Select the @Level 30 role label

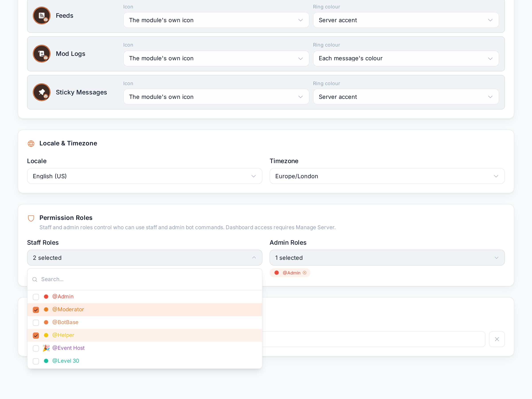pos(66,361)
